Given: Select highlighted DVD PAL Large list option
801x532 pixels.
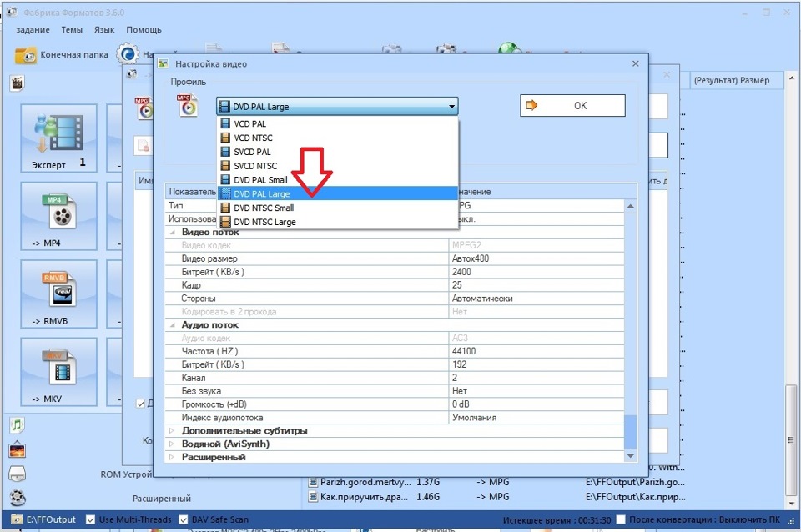Looking at the screenshot, I should 337,194.
